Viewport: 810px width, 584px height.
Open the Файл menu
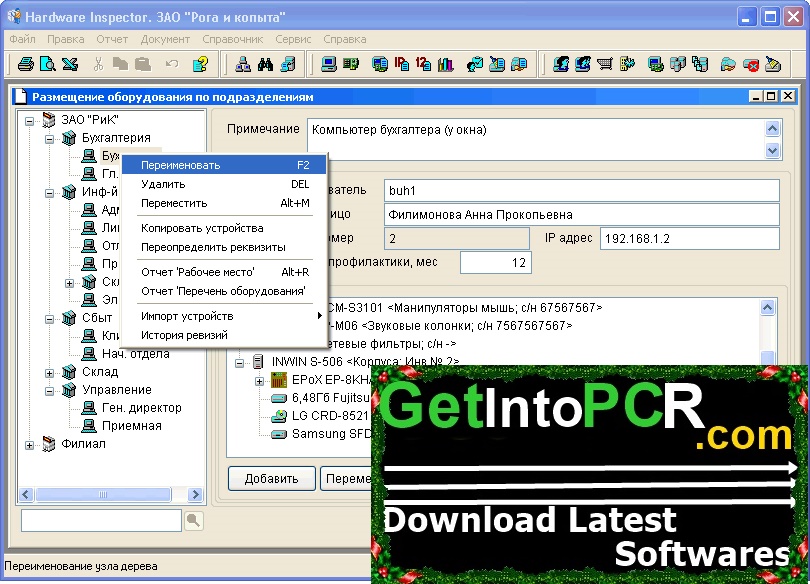[22, 39]
